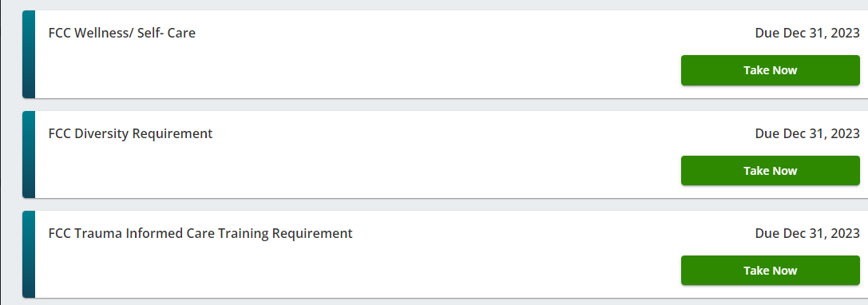
Task: Click Take Now for FCC Wellness/ Self- Care
Action: [770, 70]
